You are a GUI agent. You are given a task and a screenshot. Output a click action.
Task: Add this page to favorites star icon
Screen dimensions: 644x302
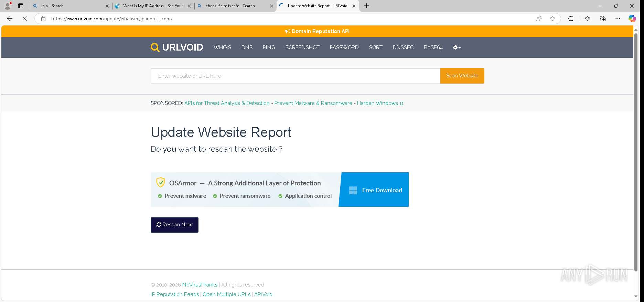[x=552, y=19]
